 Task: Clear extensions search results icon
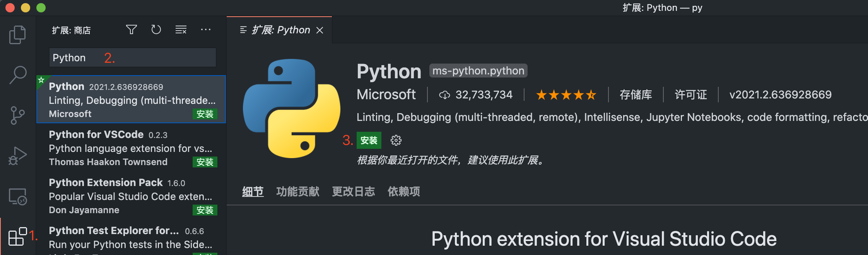click(x=181, y=30)
